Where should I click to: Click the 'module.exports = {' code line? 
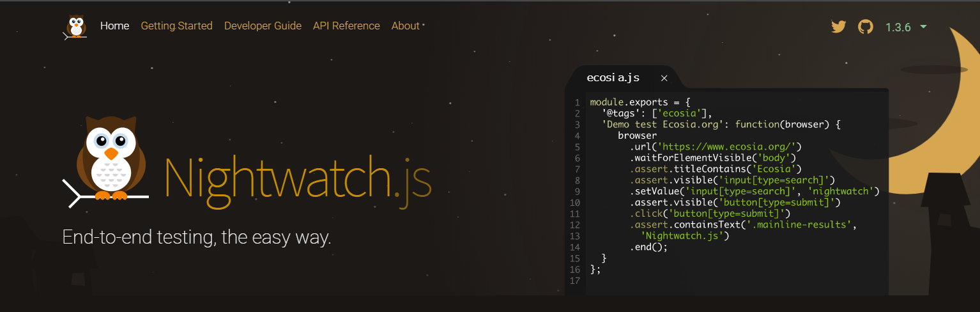coord(640,102)
